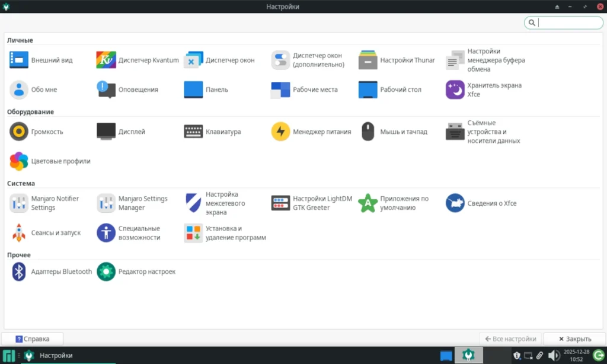Focus the settings search field

(564, 23)
